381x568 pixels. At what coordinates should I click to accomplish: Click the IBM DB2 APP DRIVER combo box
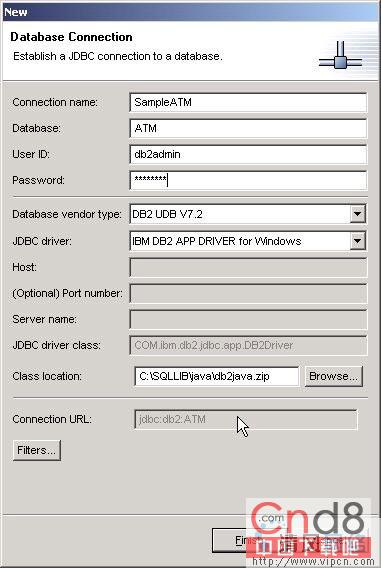click(248, 241)
